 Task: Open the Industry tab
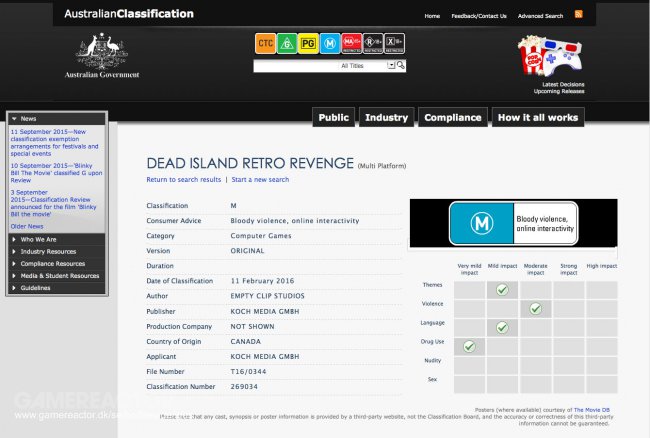(x=386, y=118)
